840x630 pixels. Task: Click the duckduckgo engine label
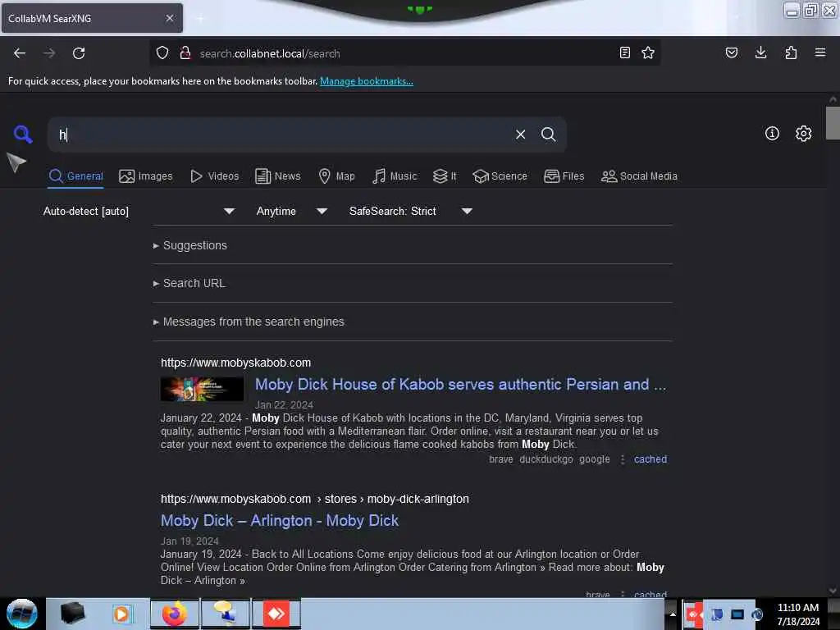[x=546, y=459]
